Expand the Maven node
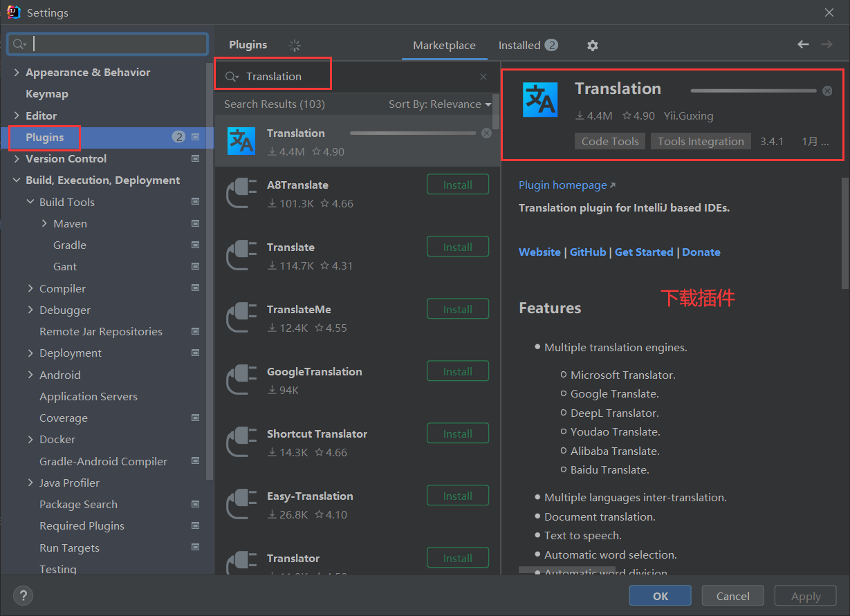Viewport: 850px width, 616px height. tap(44, 223)
